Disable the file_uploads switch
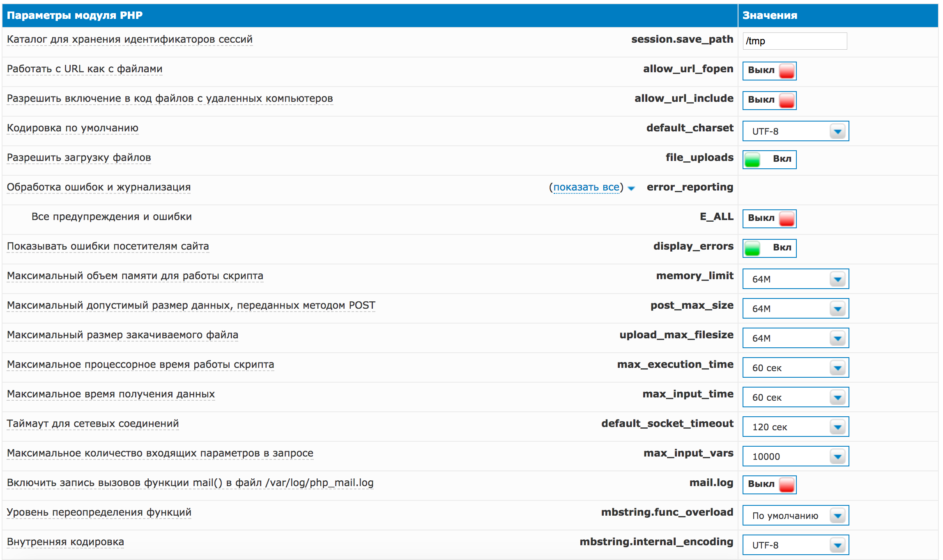Screen dimensions: 943x560 click(x=769, y=159)
